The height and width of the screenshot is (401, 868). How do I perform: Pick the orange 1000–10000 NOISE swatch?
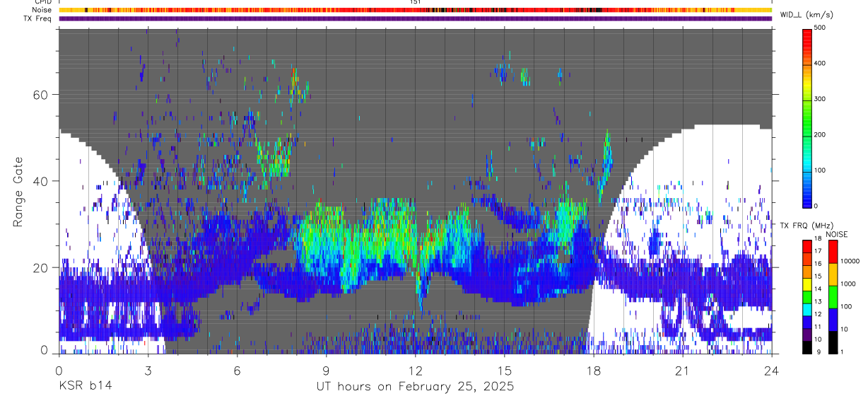coord(833,274)
